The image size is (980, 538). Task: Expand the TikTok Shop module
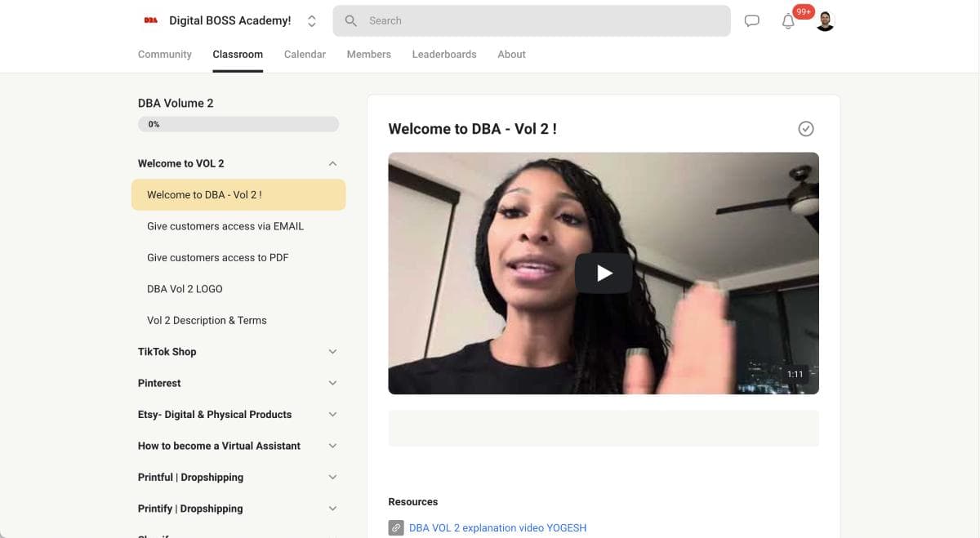[332, 351]
